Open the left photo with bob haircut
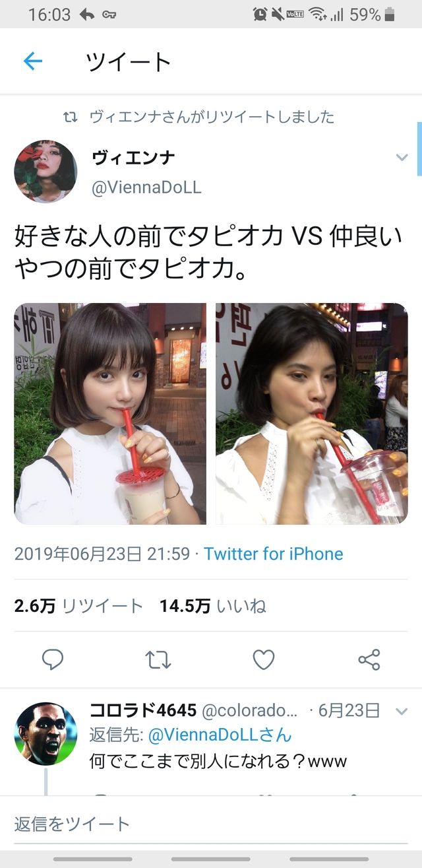This screenshot has height=868, width=422. [110, 414]
